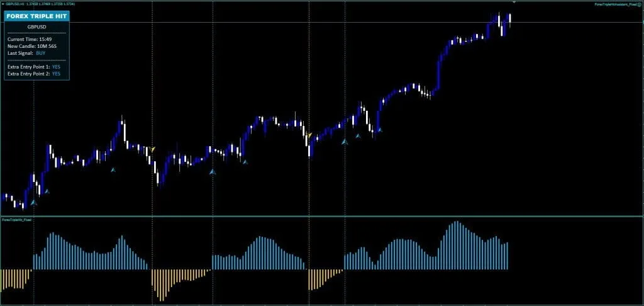
Task: Click the first yellow sell arrow on chart
Action: pyautogui.click(x=153, y=149)
